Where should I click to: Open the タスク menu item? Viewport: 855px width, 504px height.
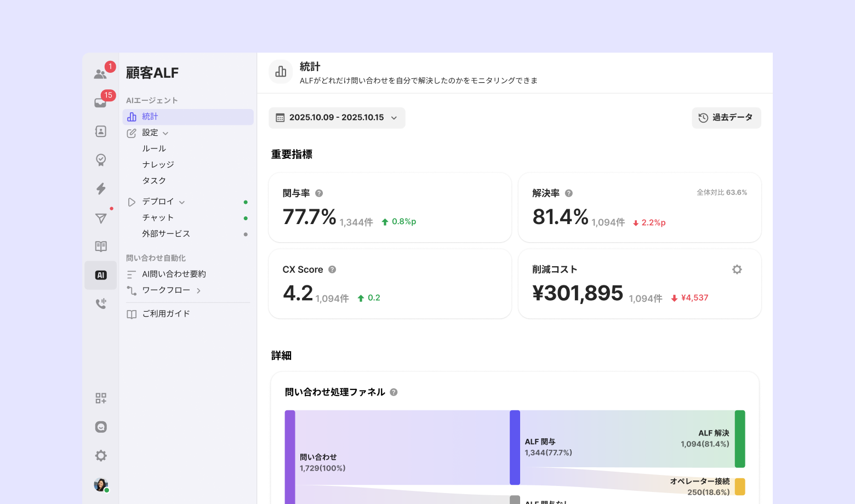(154, 180)
